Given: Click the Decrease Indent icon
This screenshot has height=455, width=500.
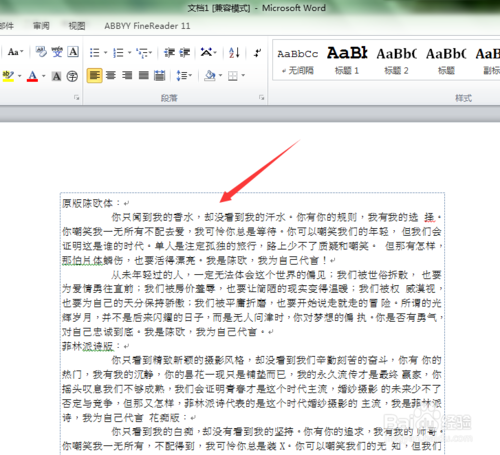Looking at the screenshot, I should (169, 53).
